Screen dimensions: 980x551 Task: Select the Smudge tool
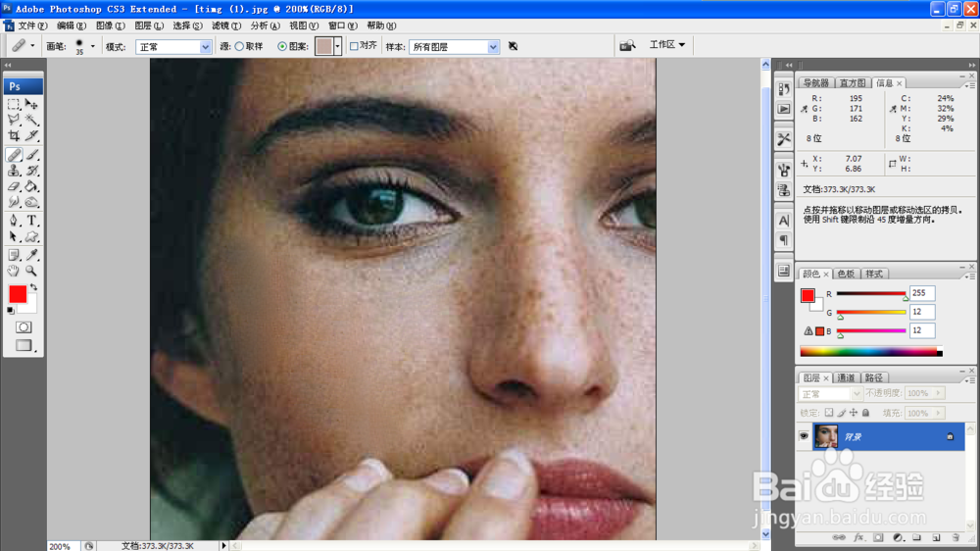tap(13, 202)
